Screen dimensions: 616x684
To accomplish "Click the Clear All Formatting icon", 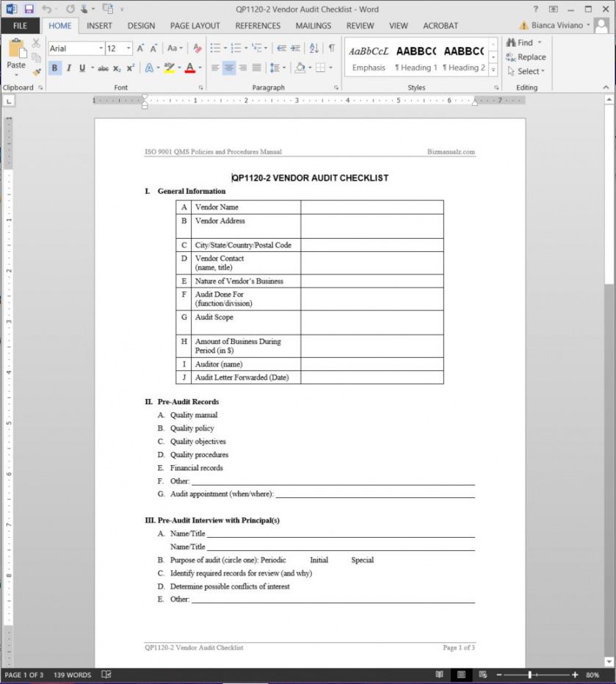I will point(197,48).
